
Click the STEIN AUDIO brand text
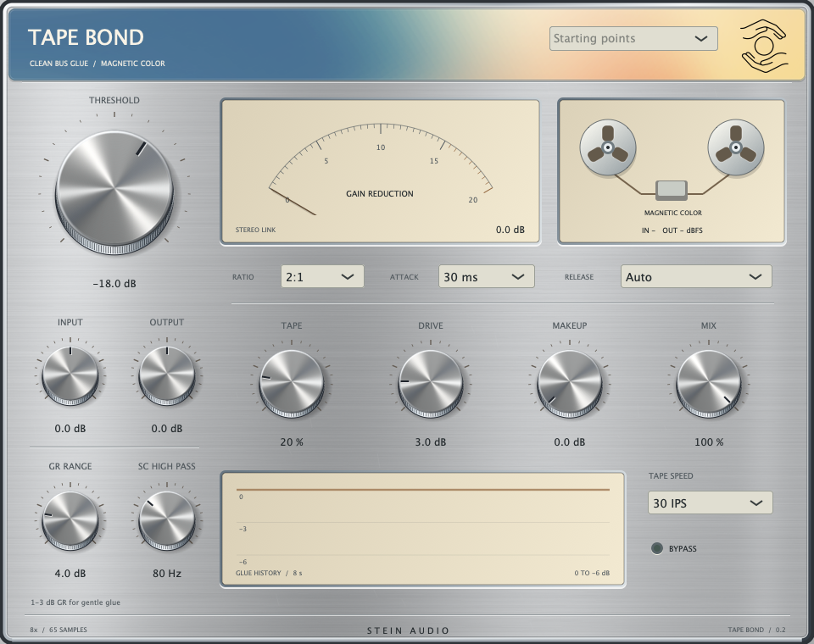(x=408, y=630)
